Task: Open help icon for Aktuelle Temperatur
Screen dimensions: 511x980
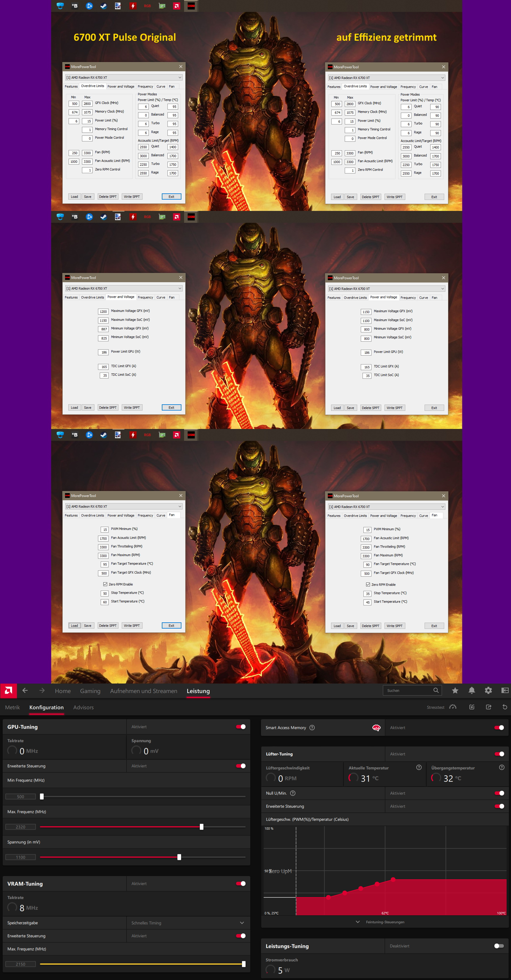Action: tap(419, 767)
